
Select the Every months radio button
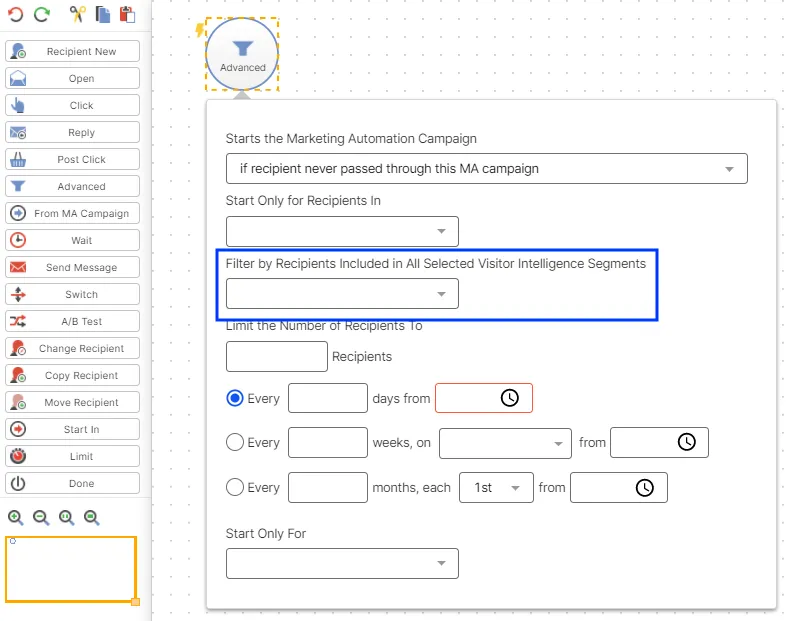pyautogui.click(x=235, y=487)
